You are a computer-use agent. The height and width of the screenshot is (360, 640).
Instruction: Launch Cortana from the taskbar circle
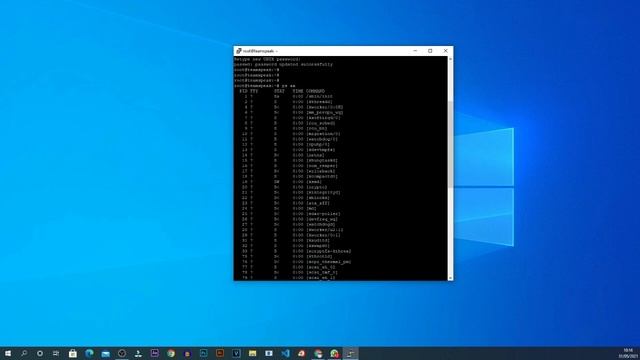pos(40,353)
